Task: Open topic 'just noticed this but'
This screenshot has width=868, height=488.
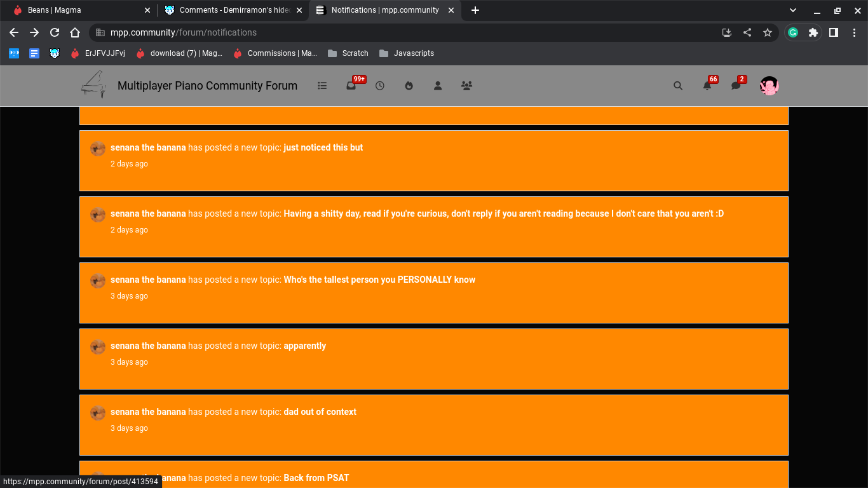Action: pos(323,147)
